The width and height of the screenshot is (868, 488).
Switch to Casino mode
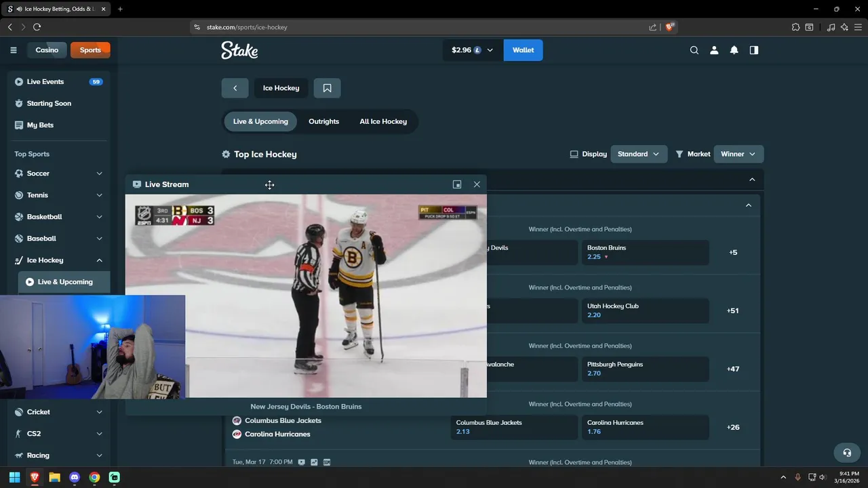point(47,50)
